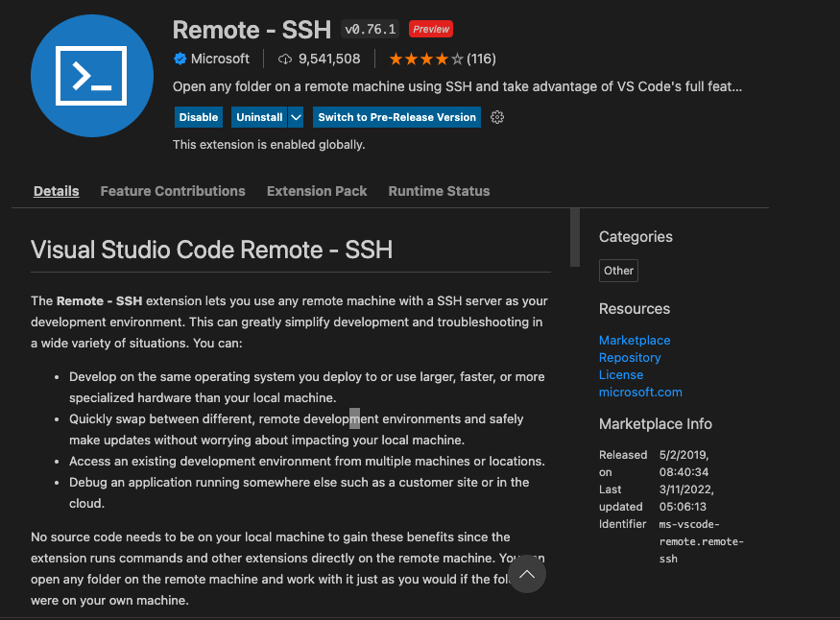Screen dimensions: 840x620
Task: Switch to the Feature Contributions tab
Action: pos(172,191)
